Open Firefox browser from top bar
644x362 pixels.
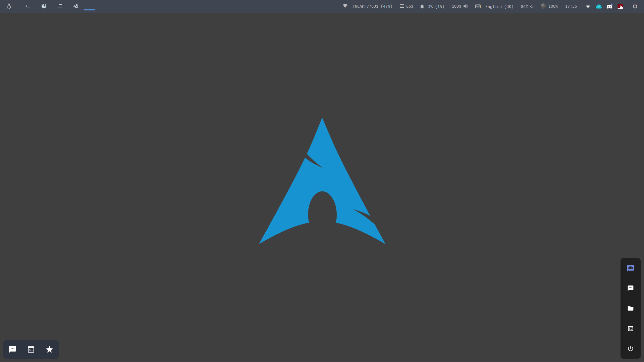[x=44, y=6]
